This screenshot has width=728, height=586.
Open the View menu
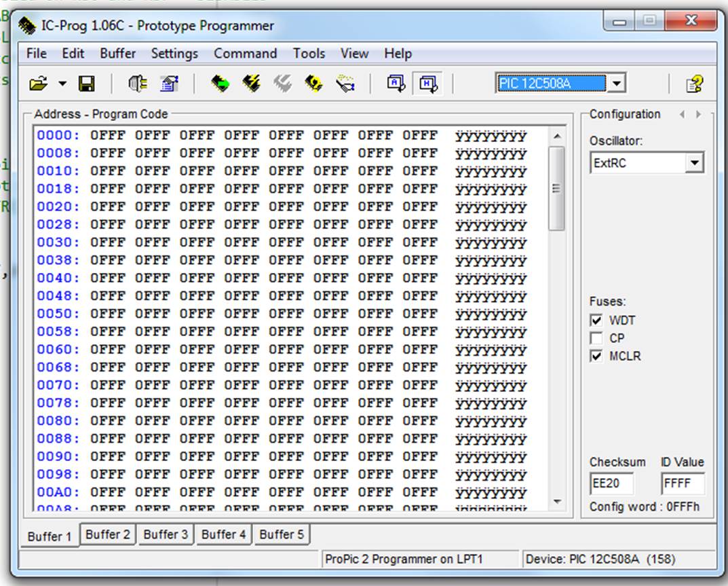click(x=354, y=54)
